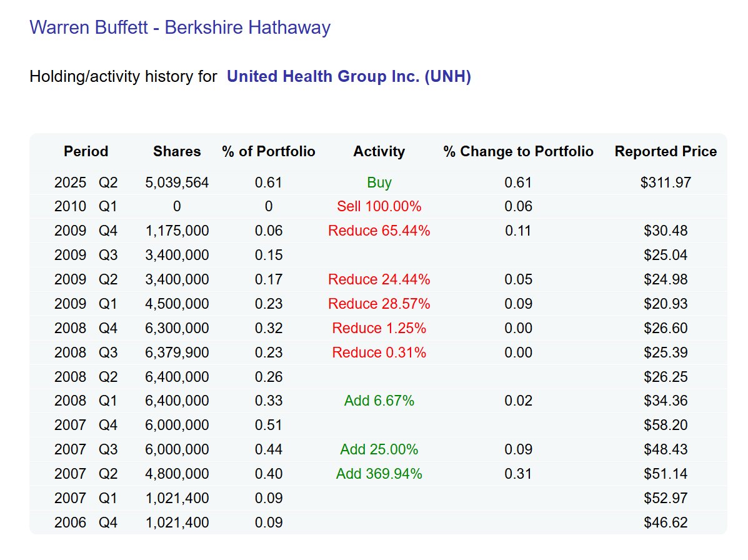Click the 0.31 change to portfolio value

(518, 474)
